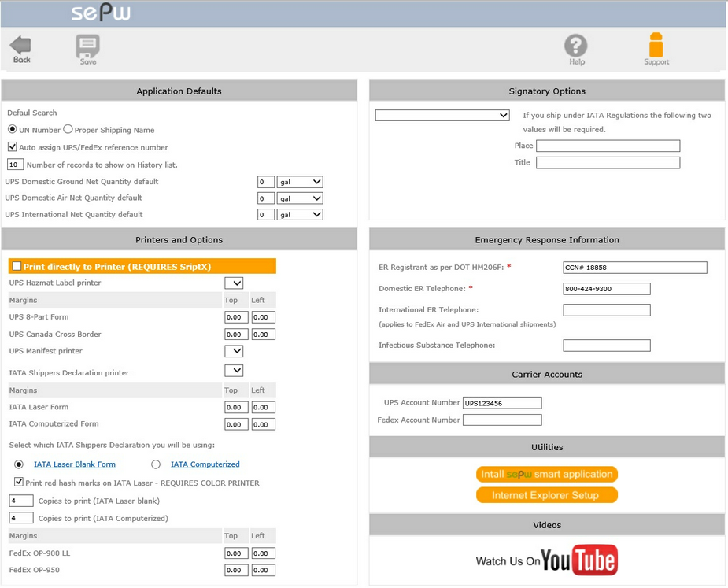Toggle Auto assign UPS/FedEx reference number

[x=13, y=146]
